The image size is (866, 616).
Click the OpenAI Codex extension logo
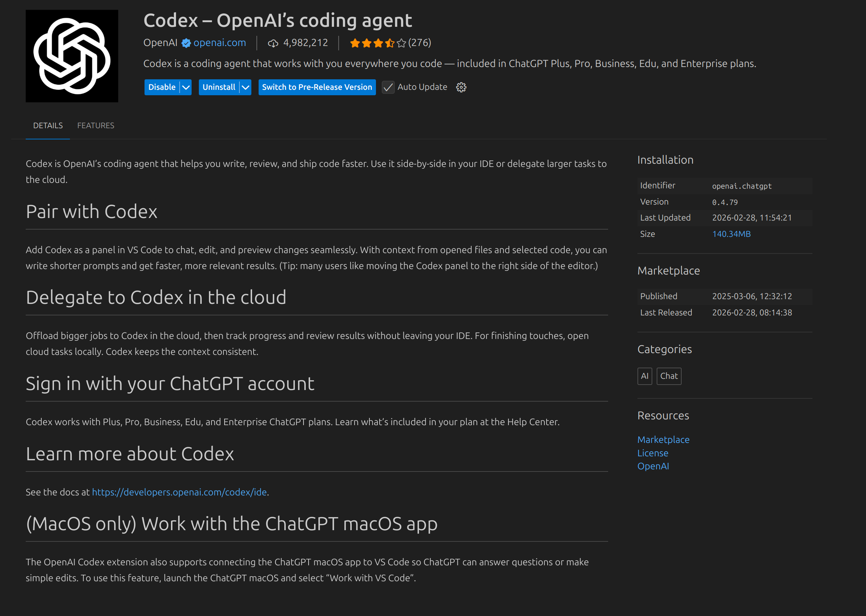point(72,56)
